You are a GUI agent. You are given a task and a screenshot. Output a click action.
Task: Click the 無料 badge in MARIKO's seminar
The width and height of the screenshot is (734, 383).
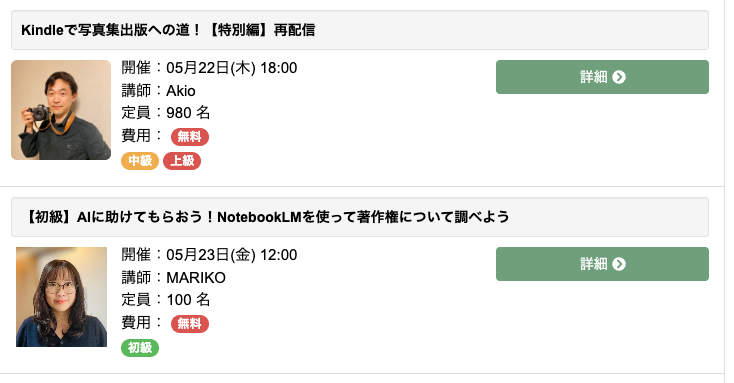click(190, 324)
